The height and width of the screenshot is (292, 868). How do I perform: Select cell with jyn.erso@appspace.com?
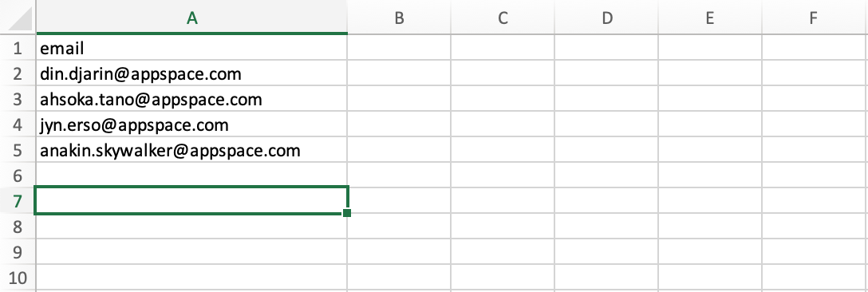pyautogui.click(x=191, y=124)
